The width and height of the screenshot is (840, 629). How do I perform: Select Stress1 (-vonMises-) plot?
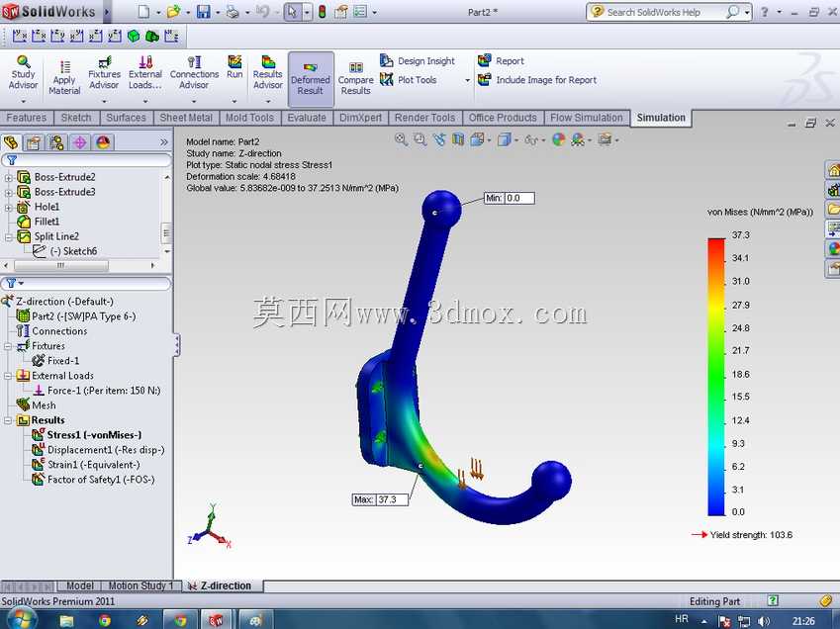(87, 435)
